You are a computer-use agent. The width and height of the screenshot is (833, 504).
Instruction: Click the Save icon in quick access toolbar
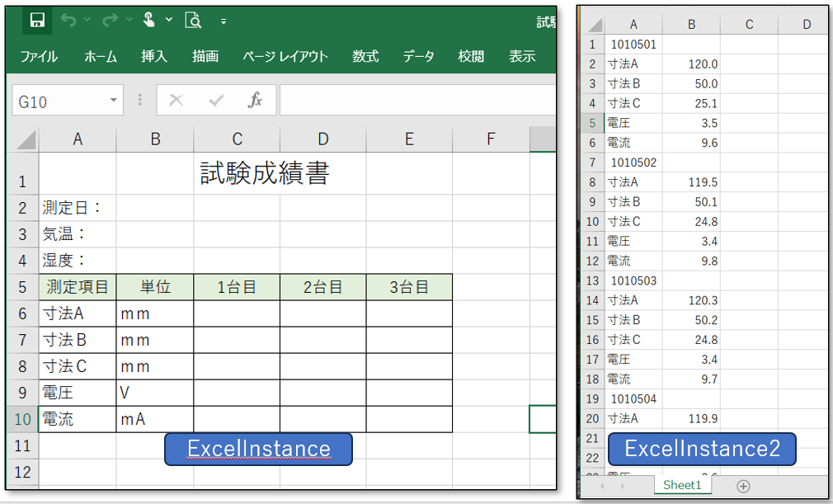point(36,21)
